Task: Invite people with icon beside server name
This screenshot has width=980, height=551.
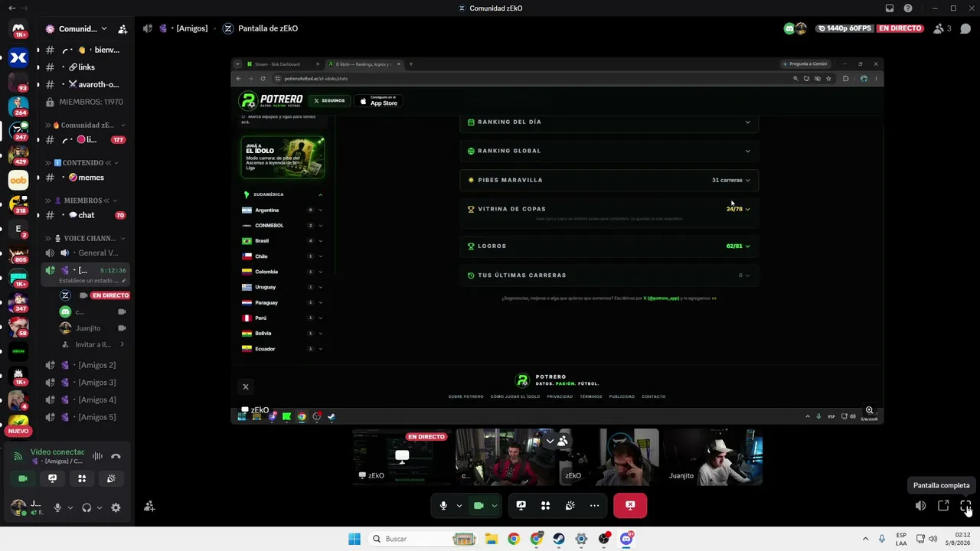Action: 122,29
